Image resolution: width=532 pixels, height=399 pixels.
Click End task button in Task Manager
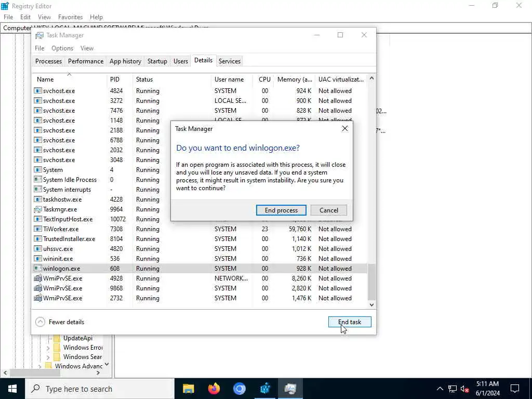[350, 322]
